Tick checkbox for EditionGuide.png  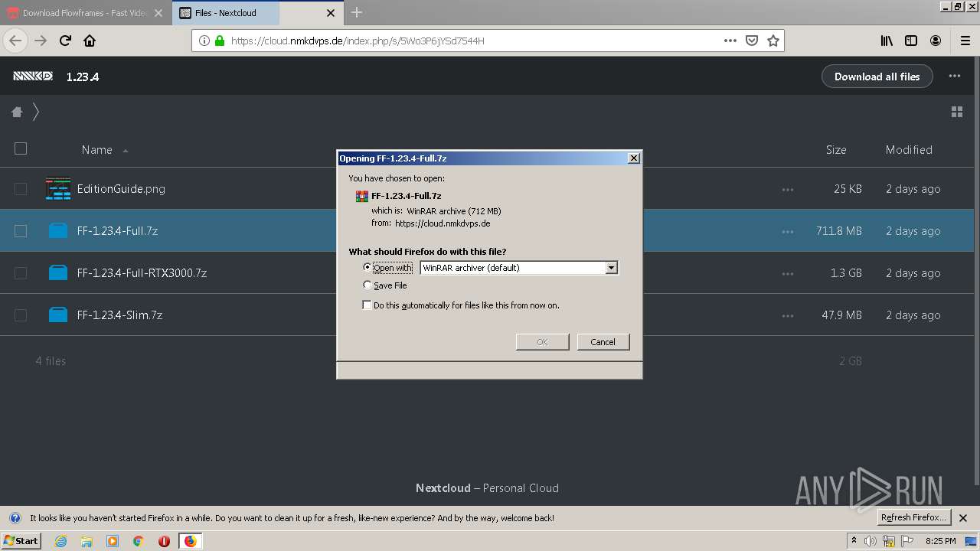click(21, 189)
